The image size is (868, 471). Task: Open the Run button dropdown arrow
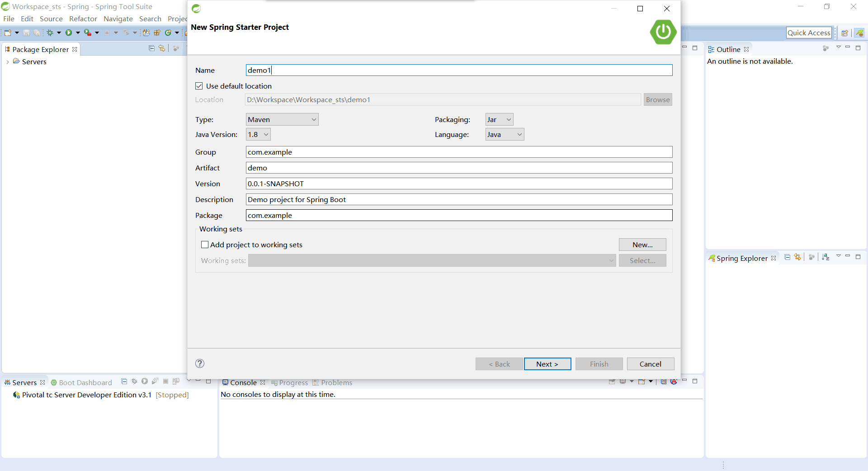[x=78, y=33]
